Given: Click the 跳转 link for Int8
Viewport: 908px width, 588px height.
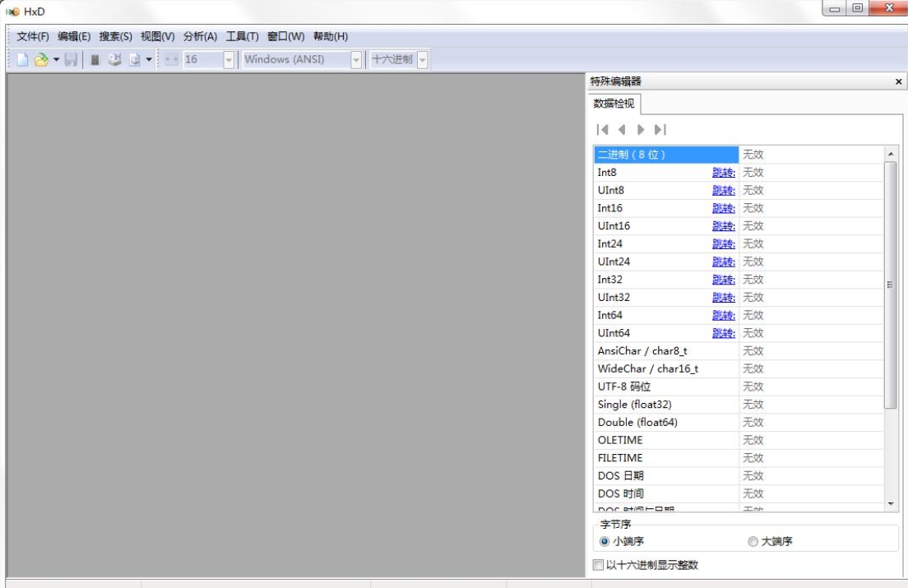Looking at the screenshot, I should pos(723,173).
